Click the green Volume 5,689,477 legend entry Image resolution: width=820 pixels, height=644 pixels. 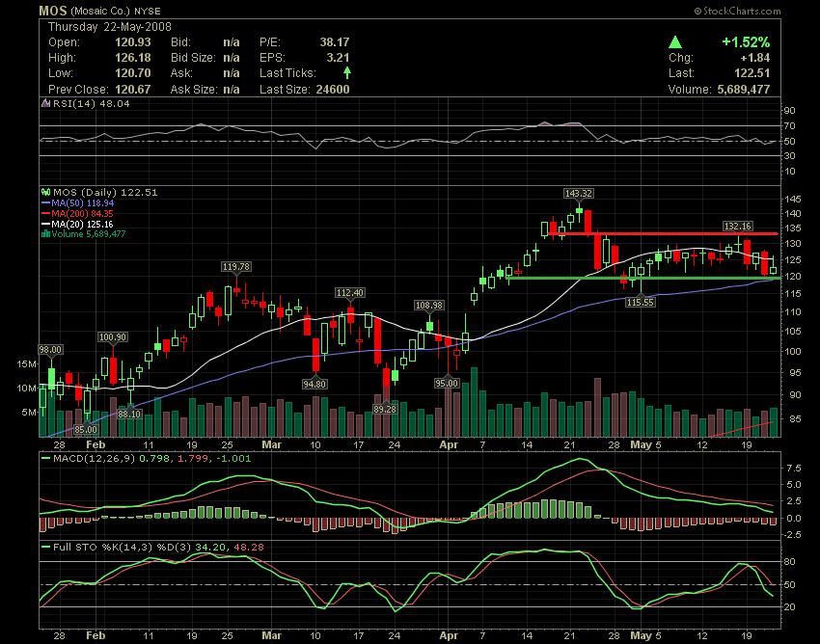[89, 234]
